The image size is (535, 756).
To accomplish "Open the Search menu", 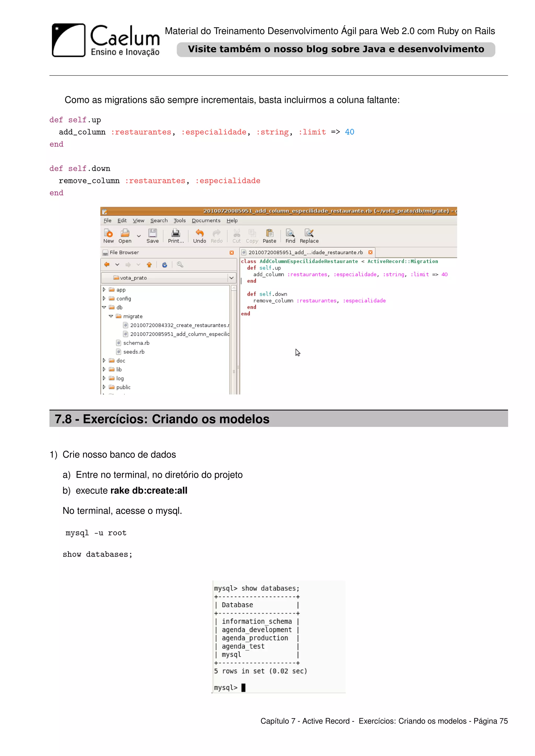I will click(x=159, y=221).
